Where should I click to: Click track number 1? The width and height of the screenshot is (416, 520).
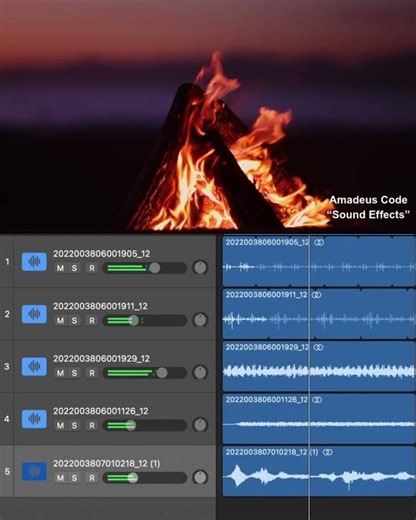coord(7,262)
